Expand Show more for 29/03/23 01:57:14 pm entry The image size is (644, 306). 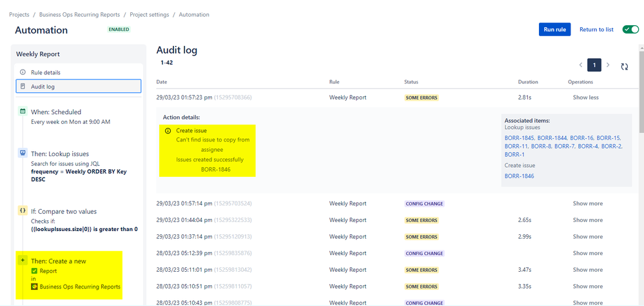click(588, 203)
